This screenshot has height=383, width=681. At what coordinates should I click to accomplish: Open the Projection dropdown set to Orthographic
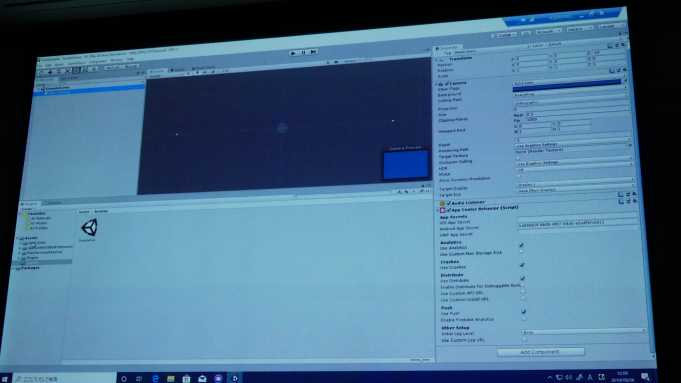pos(571,103)
